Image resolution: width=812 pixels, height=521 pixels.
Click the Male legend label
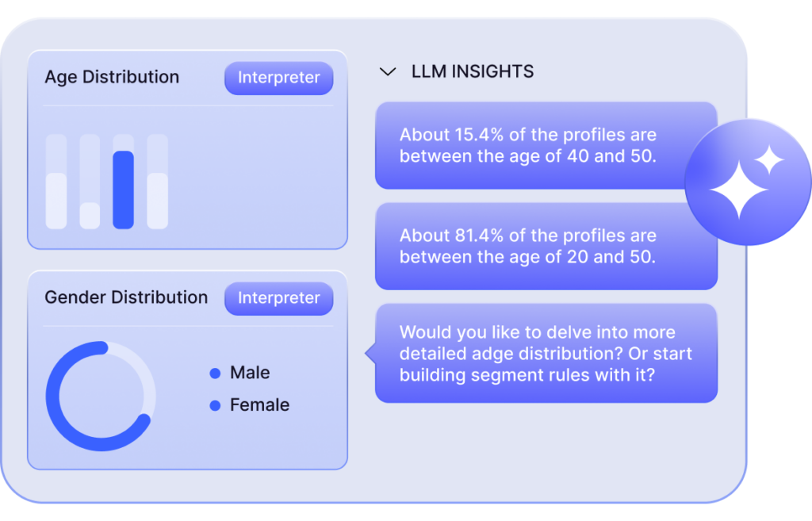(x=250, y=373)
